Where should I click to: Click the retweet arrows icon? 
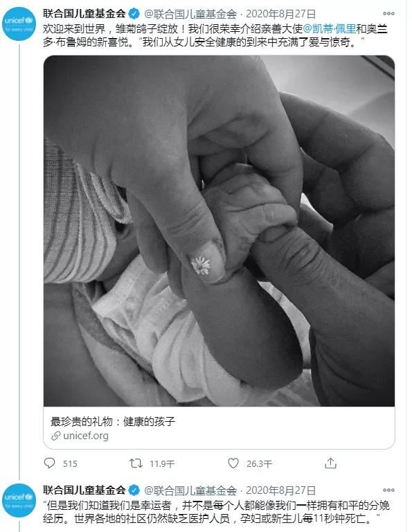136,463
